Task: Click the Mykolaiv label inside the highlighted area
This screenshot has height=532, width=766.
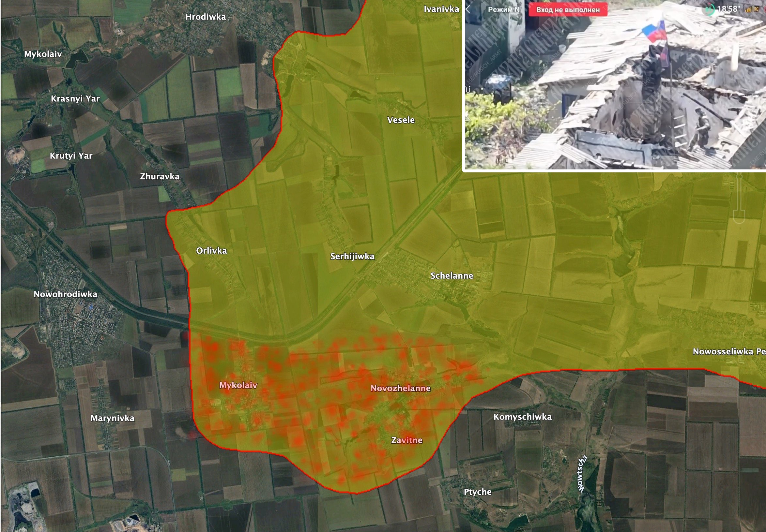Action: pos(238,385)
